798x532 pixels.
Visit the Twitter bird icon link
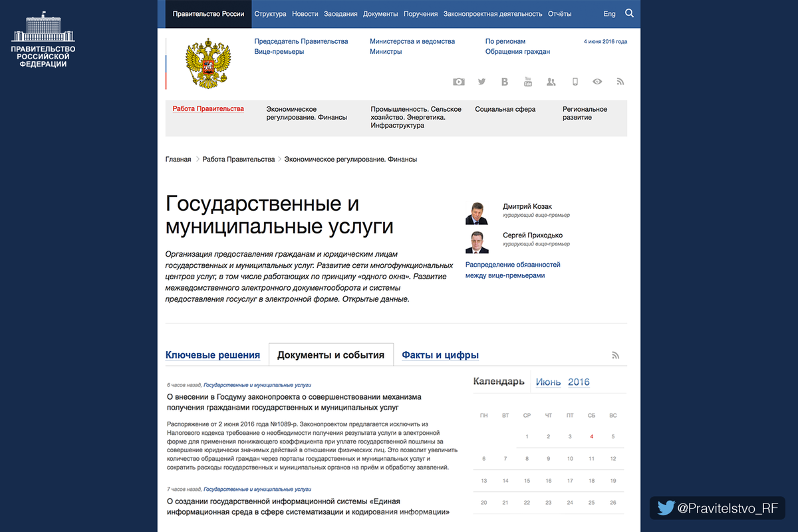point(482,82)
